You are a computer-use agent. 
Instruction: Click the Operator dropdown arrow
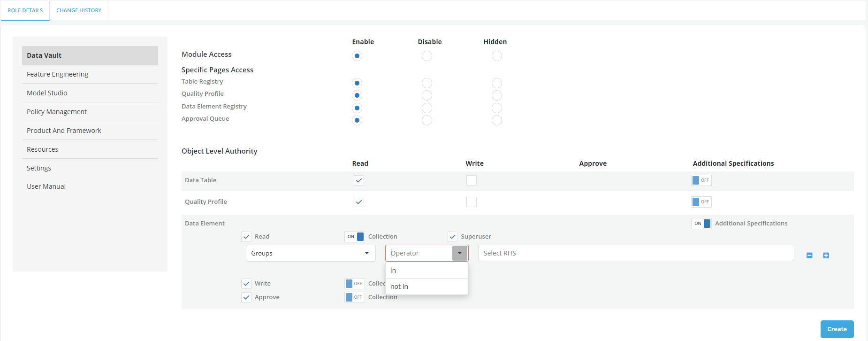coord(459,253)
